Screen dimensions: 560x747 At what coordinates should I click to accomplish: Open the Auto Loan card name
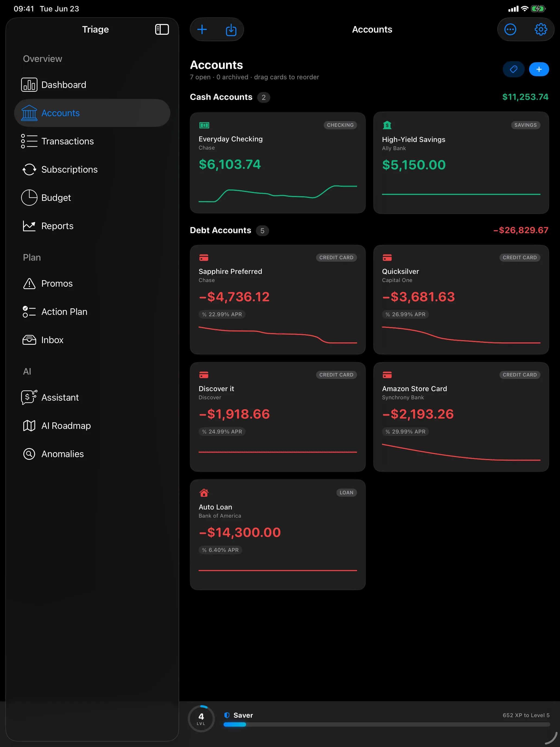tap(215, 507)
